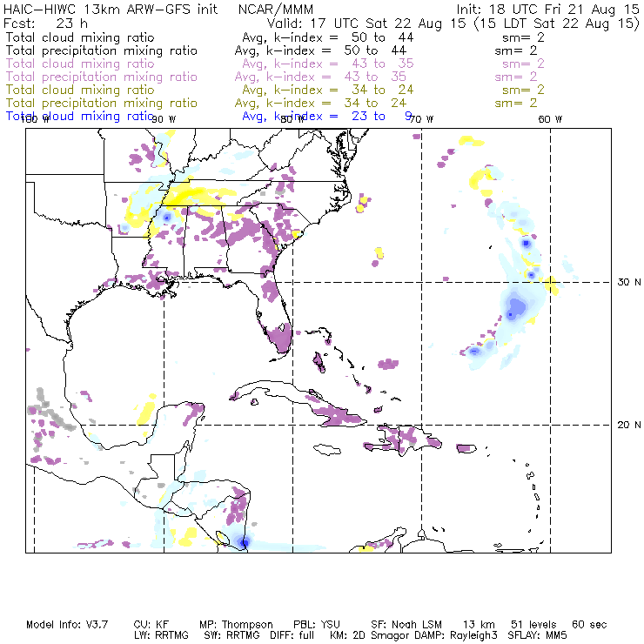Viewport: 644px width, 644px height.
Task: Click the "70 W" longitude label
Action: click(421, 119)
